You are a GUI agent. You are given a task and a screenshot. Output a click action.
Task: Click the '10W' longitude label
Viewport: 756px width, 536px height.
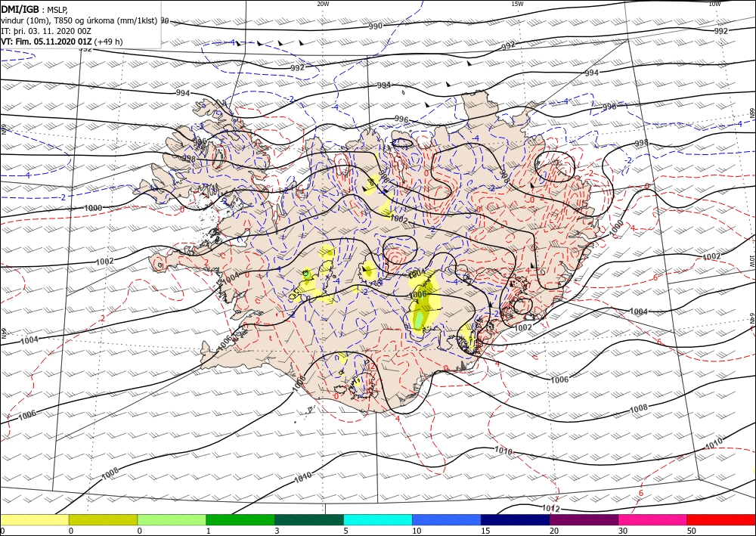pos(714,4)
